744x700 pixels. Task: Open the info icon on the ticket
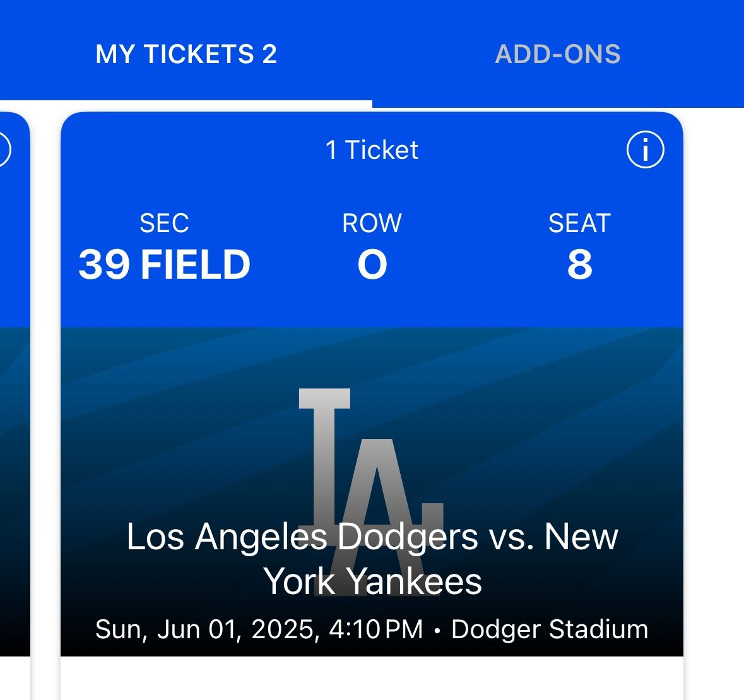click(x=645, y=150)
